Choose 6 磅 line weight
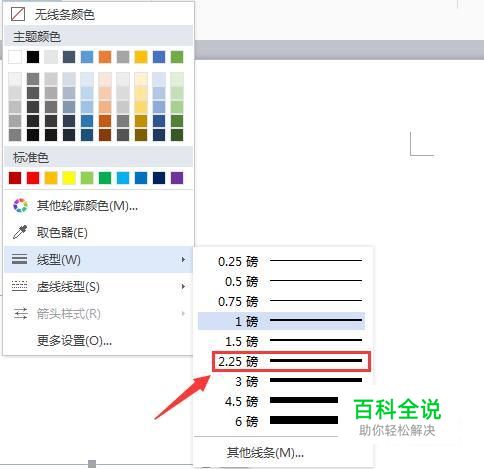484x469 pixels. click(282, 421)
